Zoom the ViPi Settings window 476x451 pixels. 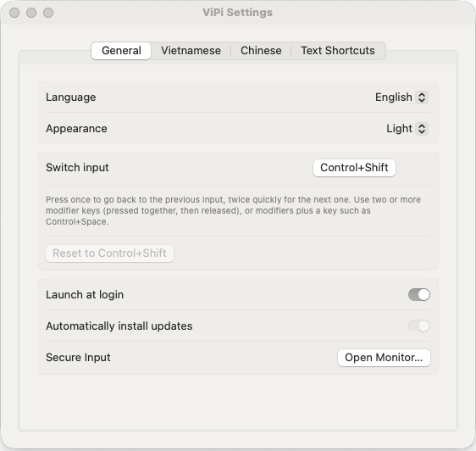click(48, 13)
